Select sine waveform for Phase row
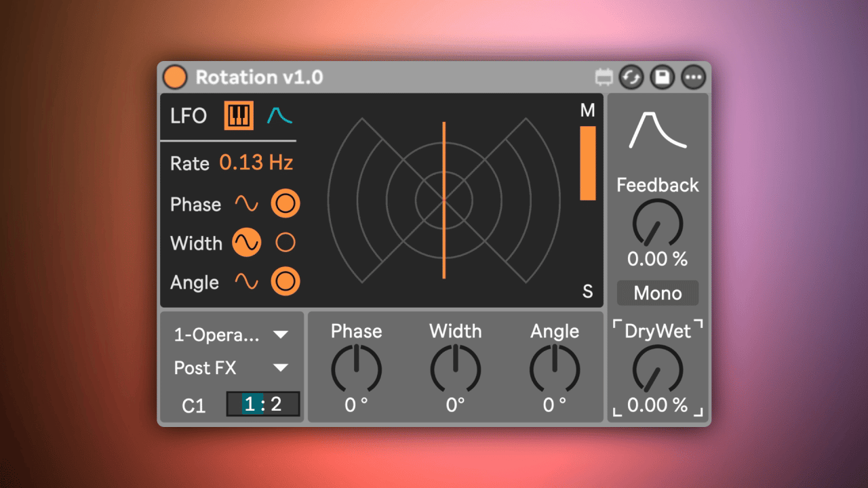This screenshot has height=488, width=868. [246, 204]
